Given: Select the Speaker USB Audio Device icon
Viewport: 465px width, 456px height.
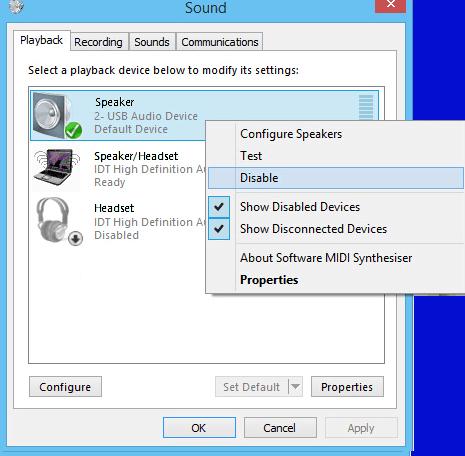Looking at the screenshot, I should (58, 116).
